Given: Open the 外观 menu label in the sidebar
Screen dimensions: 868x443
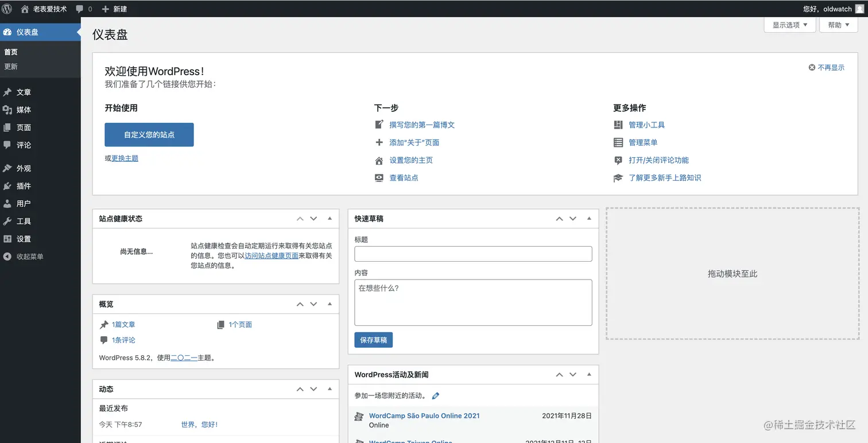Looking at the screenshot, I should tap(24, 168).
